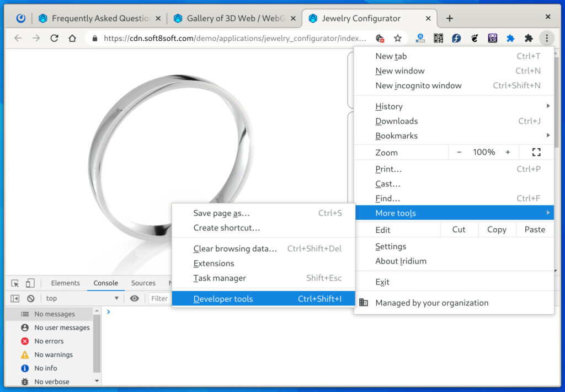
Task: Click the URL address bar
Action: 234,38
